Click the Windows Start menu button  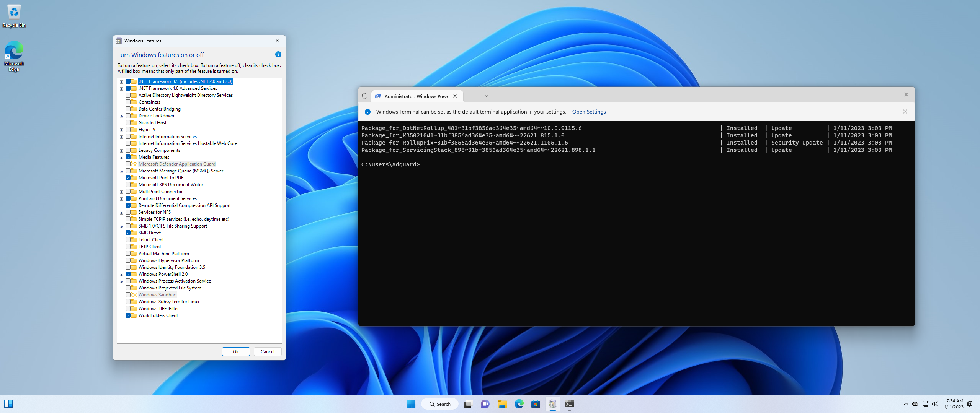tap(410, 404)
